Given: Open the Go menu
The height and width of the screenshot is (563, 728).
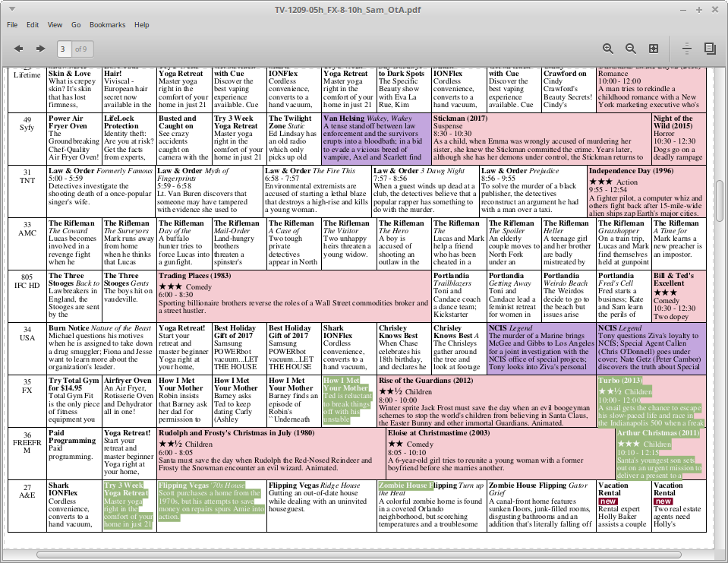Looking at the screenshot, I should coord(76,24).
